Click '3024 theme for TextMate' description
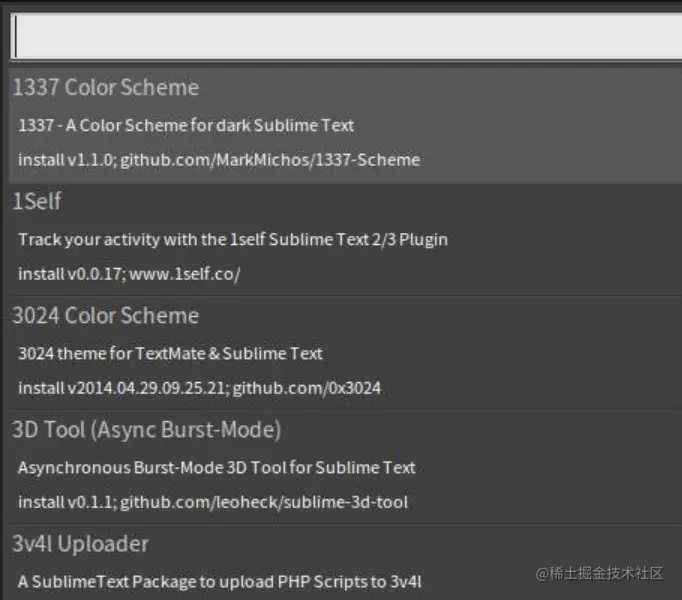This screenshot has width=682, height=600. pos(170,354)
